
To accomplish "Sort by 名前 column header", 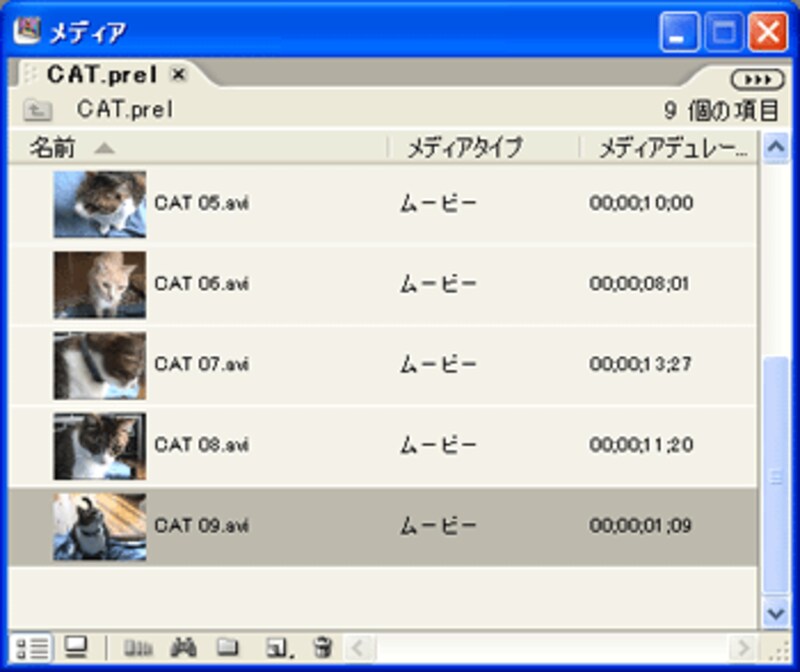I will pos(52,148).
